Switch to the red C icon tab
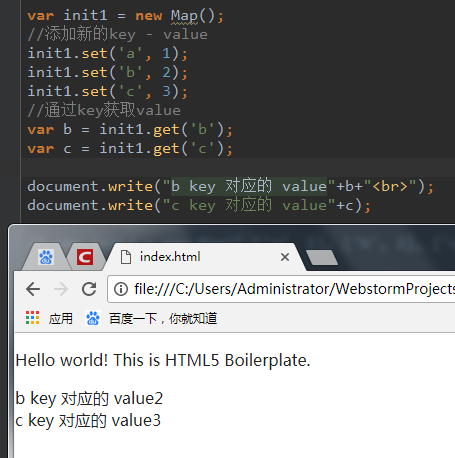The width and height of the screenshot is (455, 458). [x=85, y=257]
